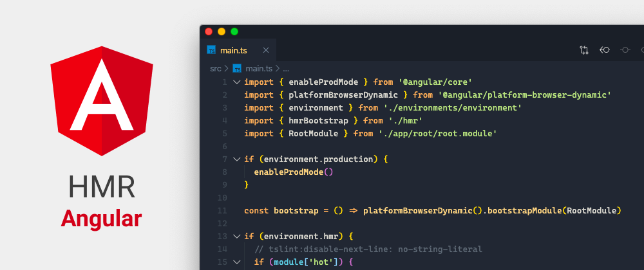Click the TS file icon in breadcrumb
This screenshot has height=270, width=644.
tap(237, 68)
